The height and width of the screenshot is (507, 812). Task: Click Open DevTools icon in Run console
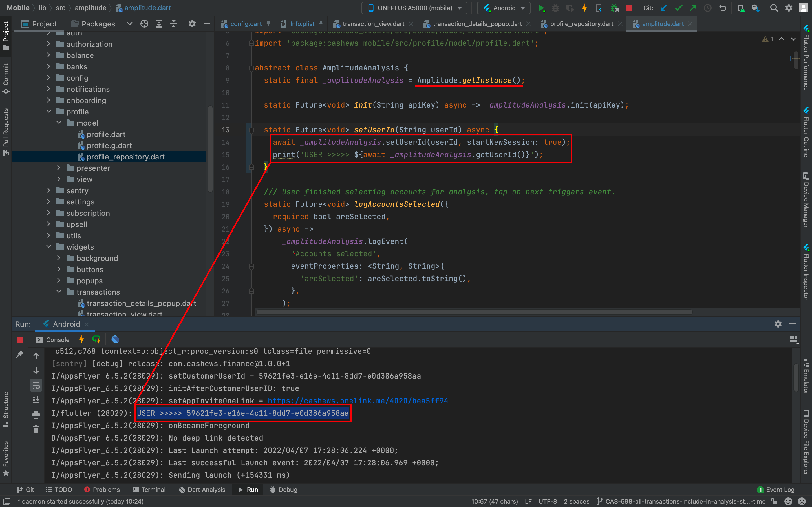click(x=115, y=339)
